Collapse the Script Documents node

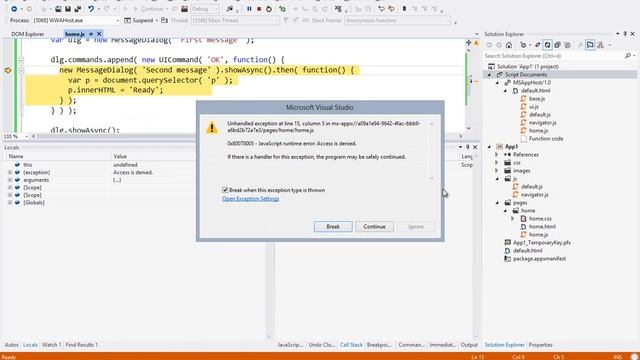[x=489, y=75]
